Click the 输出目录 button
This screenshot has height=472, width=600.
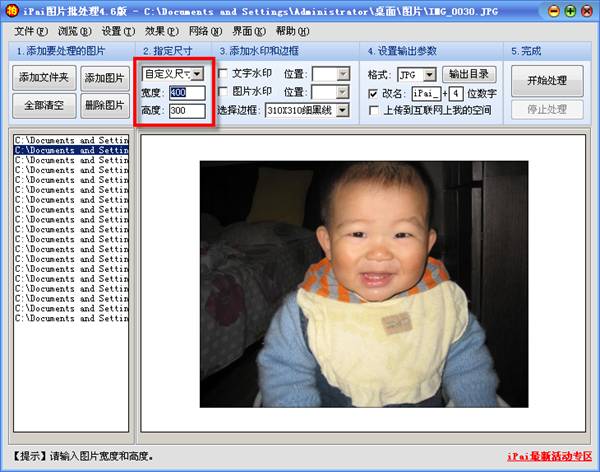[x=469, y=74]
